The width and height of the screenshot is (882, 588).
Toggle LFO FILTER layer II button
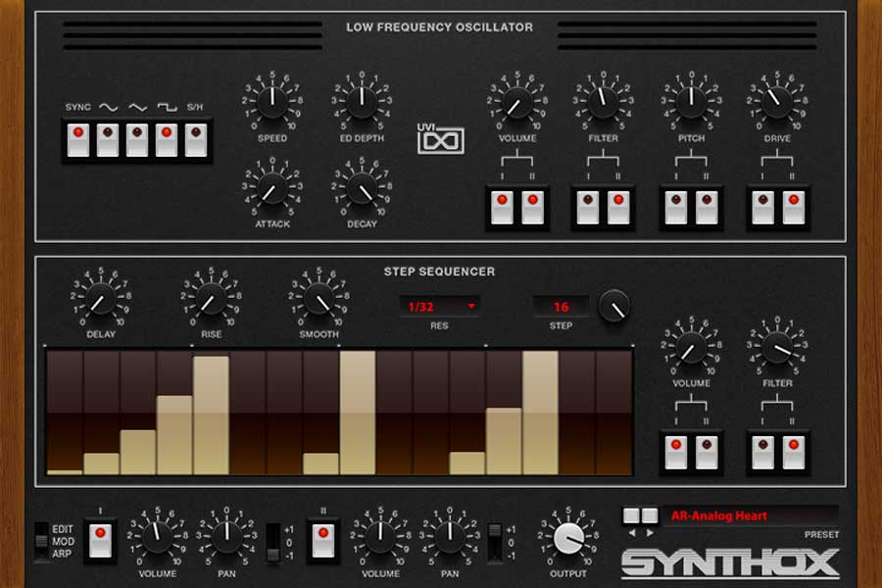pos(618,208)
